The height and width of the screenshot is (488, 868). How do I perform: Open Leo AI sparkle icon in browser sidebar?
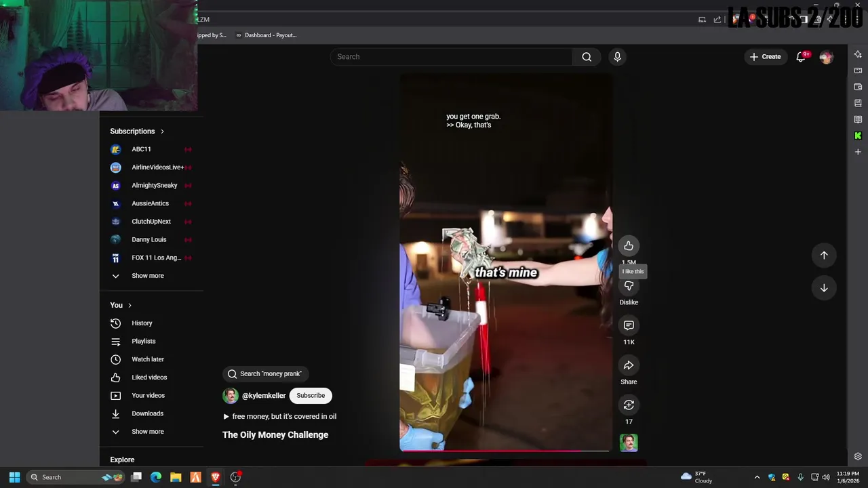point(858,54)
